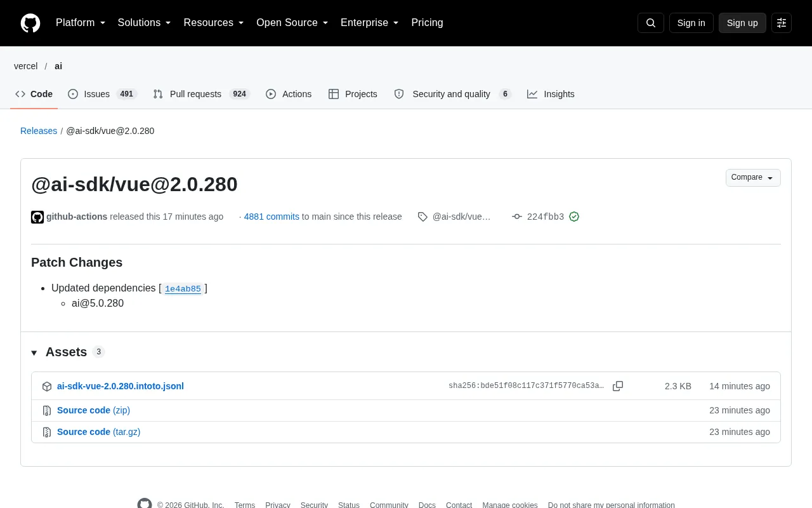
Task: Click the github-actions avatar icon
Action: tap(37, 217)
